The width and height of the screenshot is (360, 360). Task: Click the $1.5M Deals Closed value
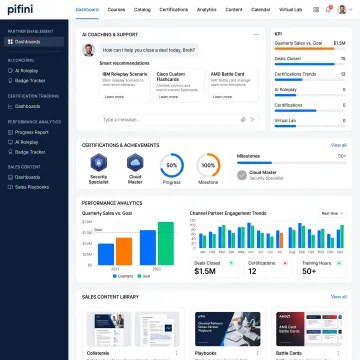point(205,271)
